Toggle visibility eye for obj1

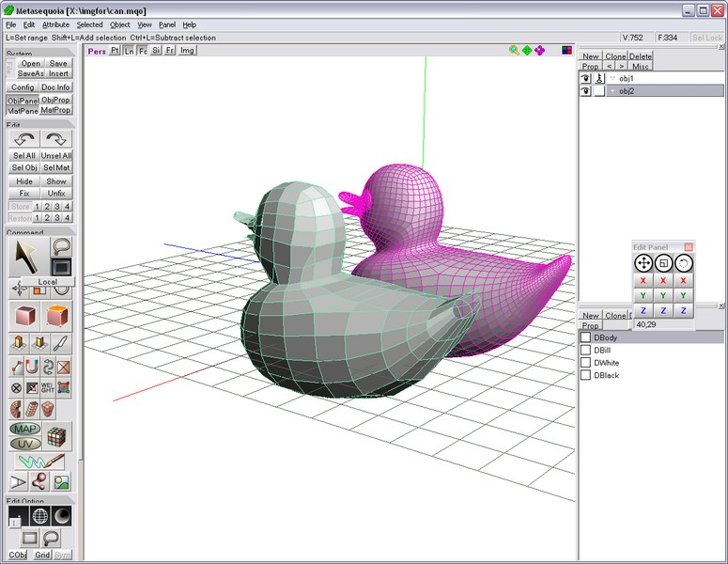[585, 79]
